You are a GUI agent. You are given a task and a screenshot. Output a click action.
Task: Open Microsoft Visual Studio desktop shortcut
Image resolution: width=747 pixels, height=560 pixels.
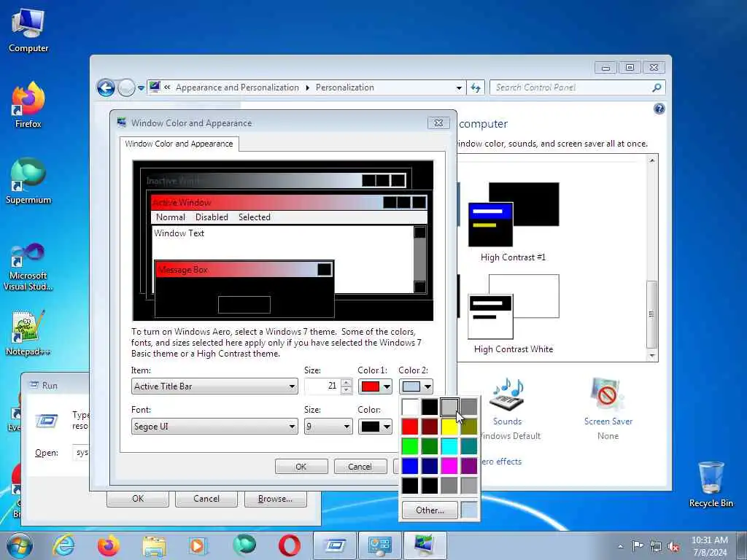[28, 267]
